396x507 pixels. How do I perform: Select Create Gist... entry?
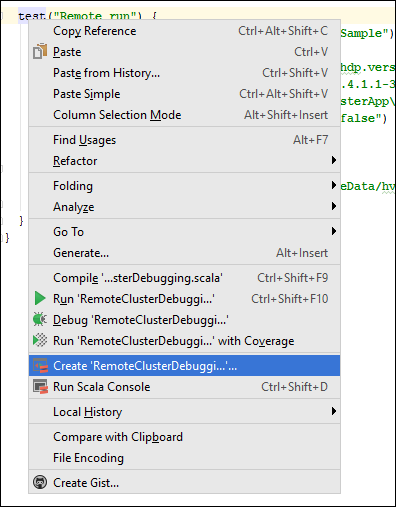pos(184,483)
